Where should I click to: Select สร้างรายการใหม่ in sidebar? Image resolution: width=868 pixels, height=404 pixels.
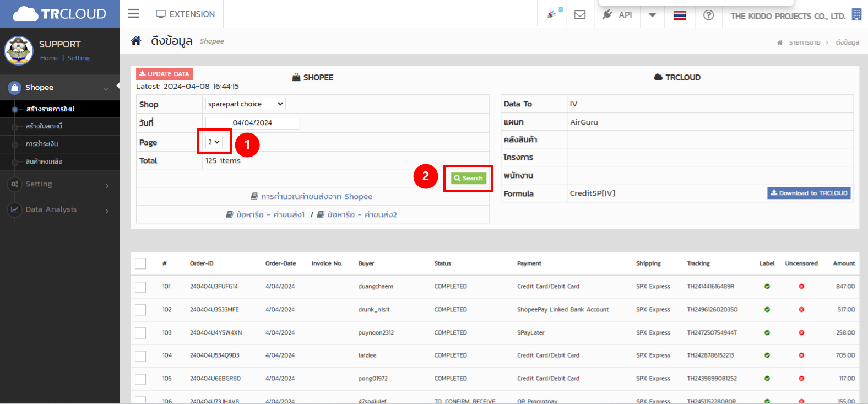click(x=50, y=109)
